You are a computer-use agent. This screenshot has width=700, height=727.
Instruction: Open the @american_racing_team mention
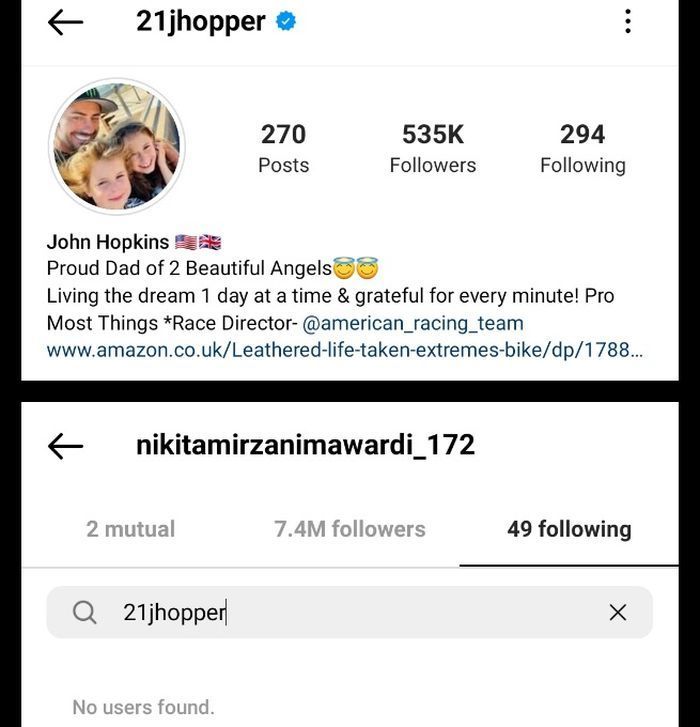tap(413, 323)
